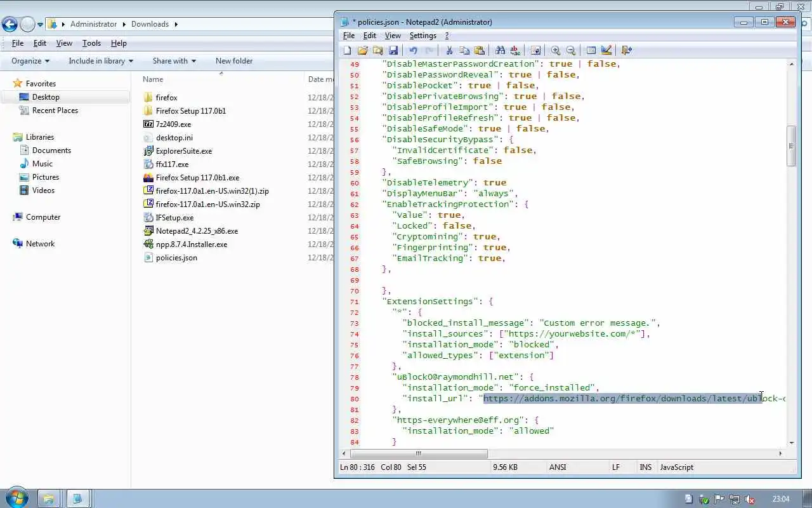
Task: Click the Exit door icon in Notepad2
Action: 627,50
